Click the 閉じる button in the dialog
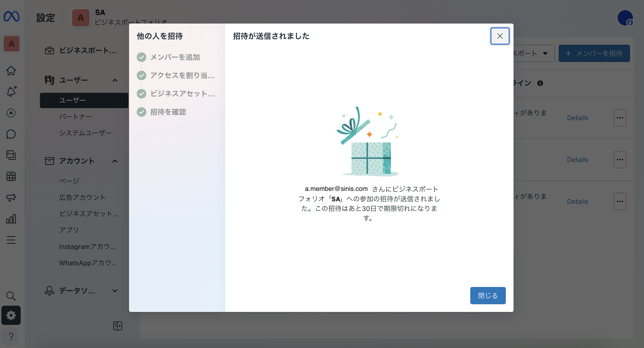Screen dimensions: 644x348 pyautogui.click(x=488, y=296)
